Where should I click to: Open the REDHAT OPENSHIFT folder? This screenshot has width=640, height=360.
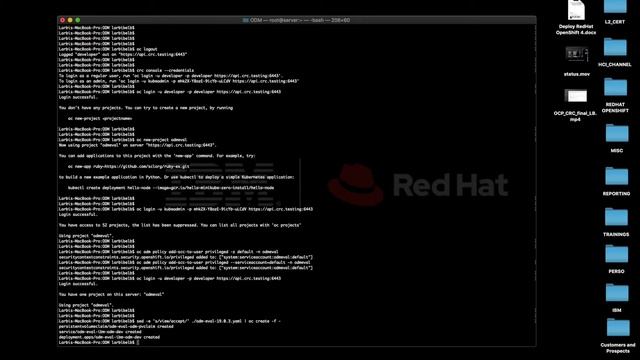(615, 87)
